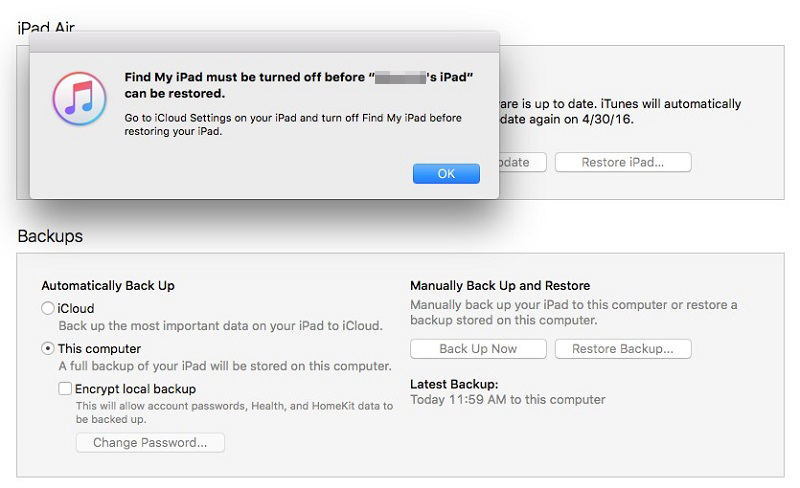Start a backup with Back Up Now
800x488 pixels.
point(478,349)
